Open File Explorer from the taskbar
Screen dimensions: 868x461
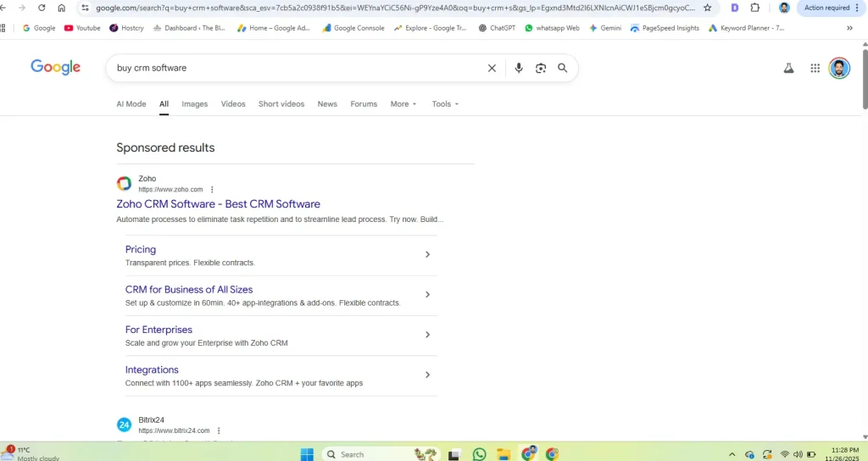504,454
